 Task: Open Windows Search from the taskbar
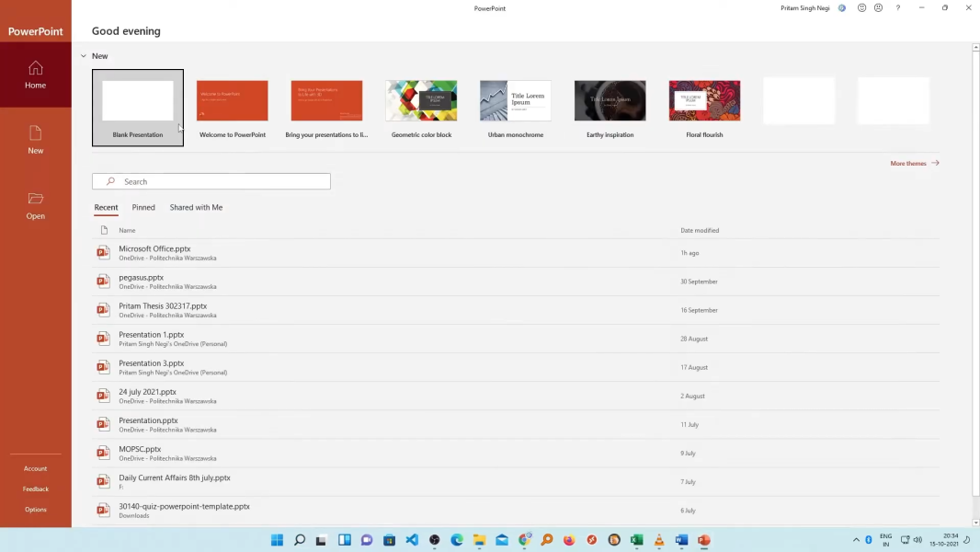(300, 540)
